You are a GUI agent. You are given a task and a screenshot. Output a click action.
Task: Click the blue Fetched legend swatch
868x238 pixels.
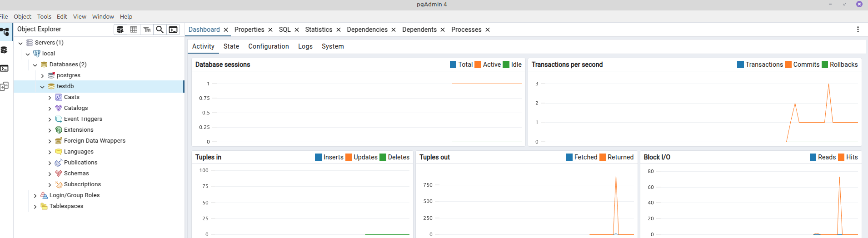(x=569, y=157)
